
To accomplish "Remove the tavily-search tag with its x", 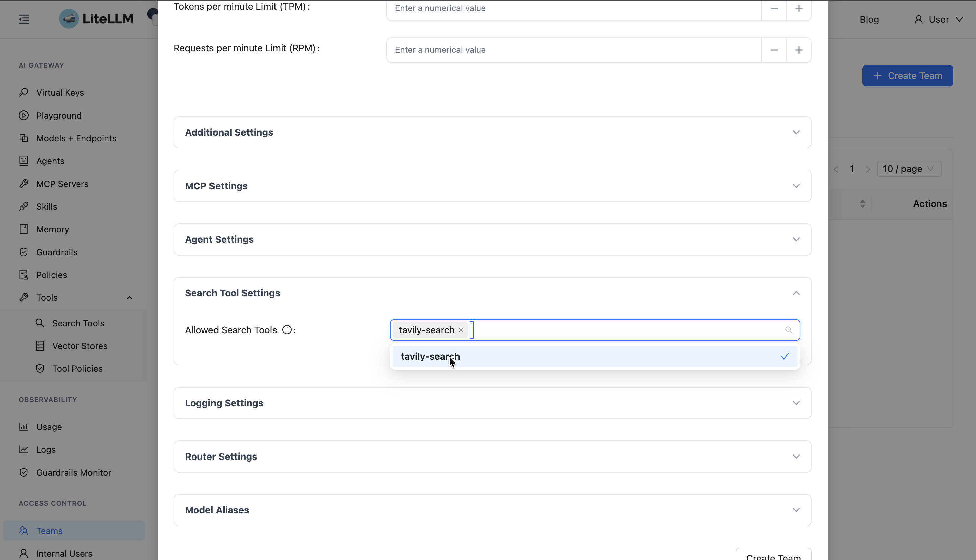I will coord(461,330).
